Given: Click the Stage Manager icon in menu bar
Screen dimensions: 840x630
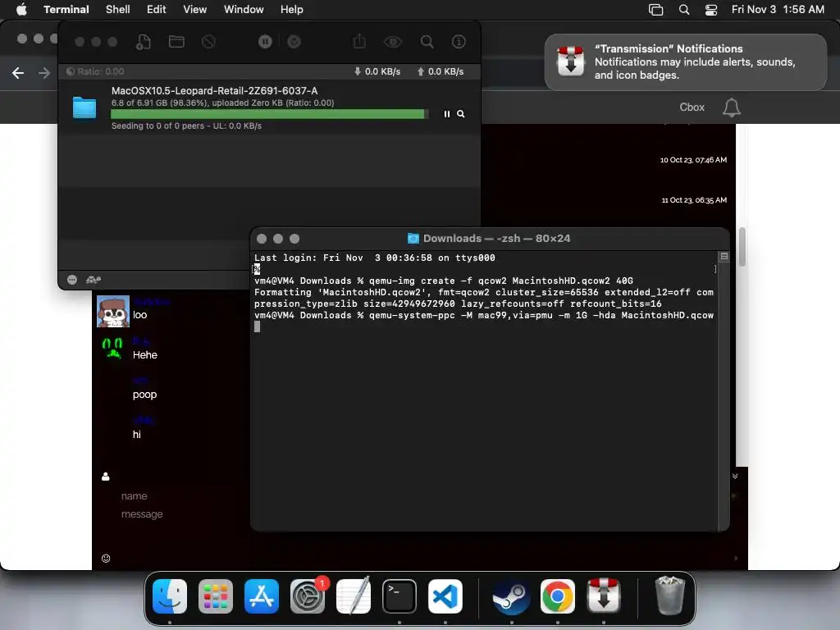Looking at the screenshot, I should 655,10.
